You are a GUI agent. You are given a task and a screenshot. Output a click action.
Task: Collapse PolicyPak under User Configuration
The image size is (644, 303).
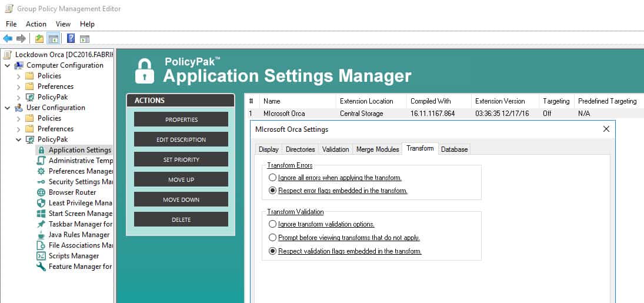(x=18, y=139)
